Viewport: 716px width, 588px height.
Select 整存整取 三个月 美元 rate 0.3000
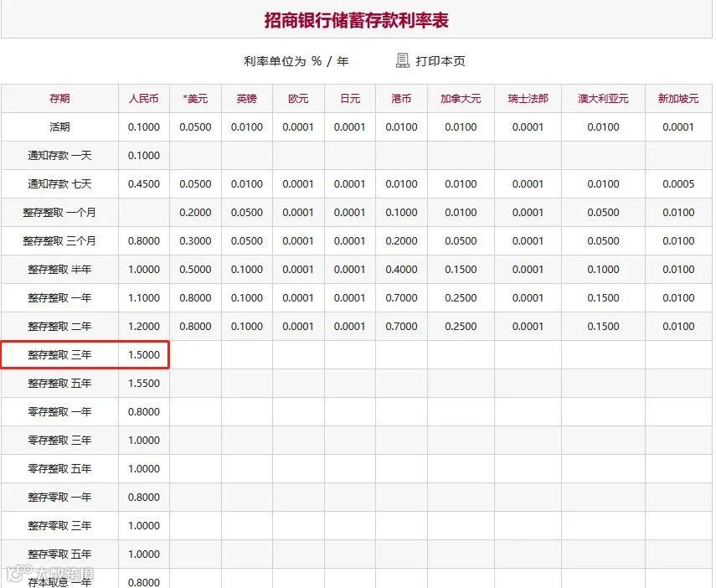[x=195, y=240]
